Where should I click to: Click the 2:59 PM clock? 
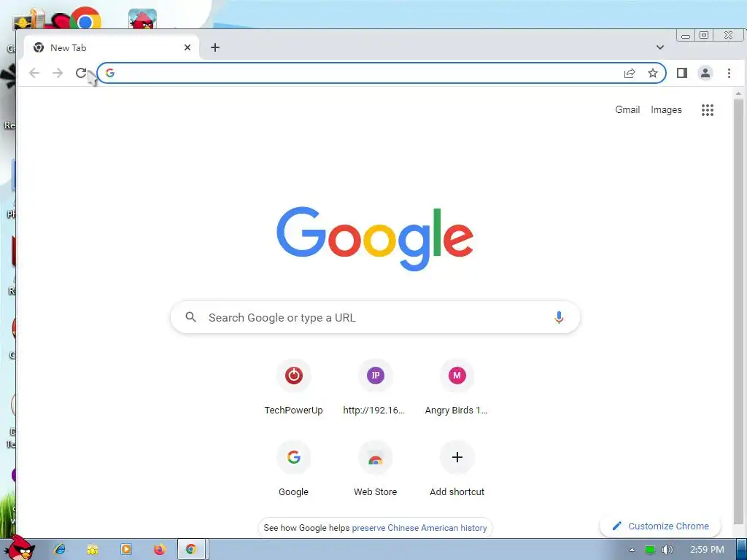(x=707, y=550)
